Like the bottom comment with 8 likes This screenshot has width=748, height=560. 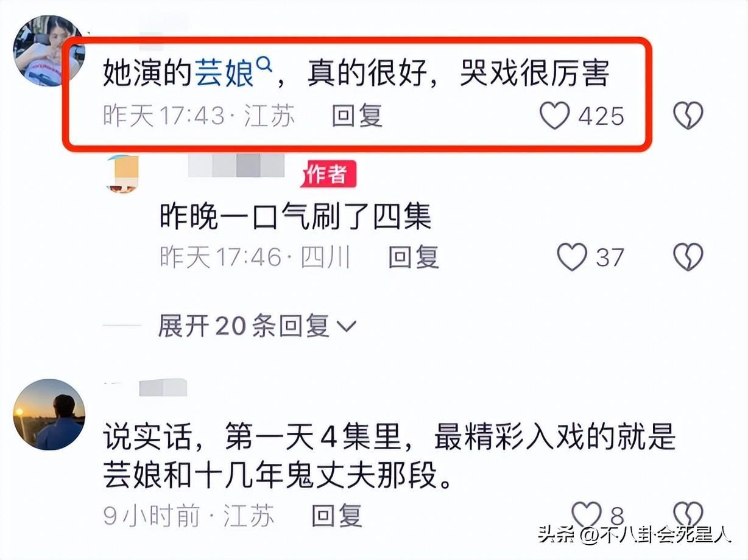pyautogui.click(x=586, y=514)
